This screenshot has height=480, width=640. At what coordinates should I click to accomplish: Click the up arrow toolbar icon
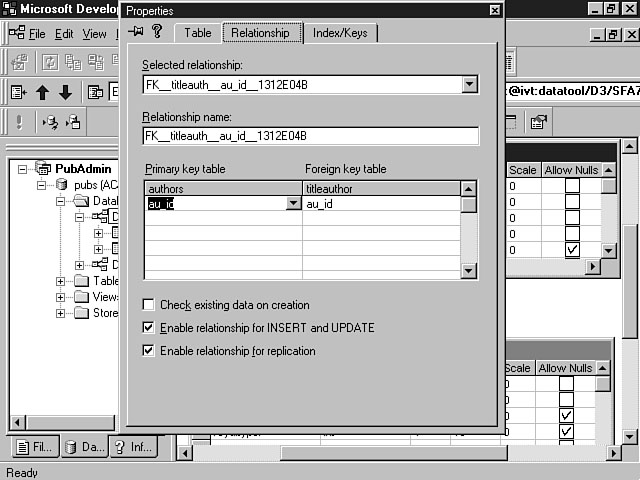click(43, 93)
